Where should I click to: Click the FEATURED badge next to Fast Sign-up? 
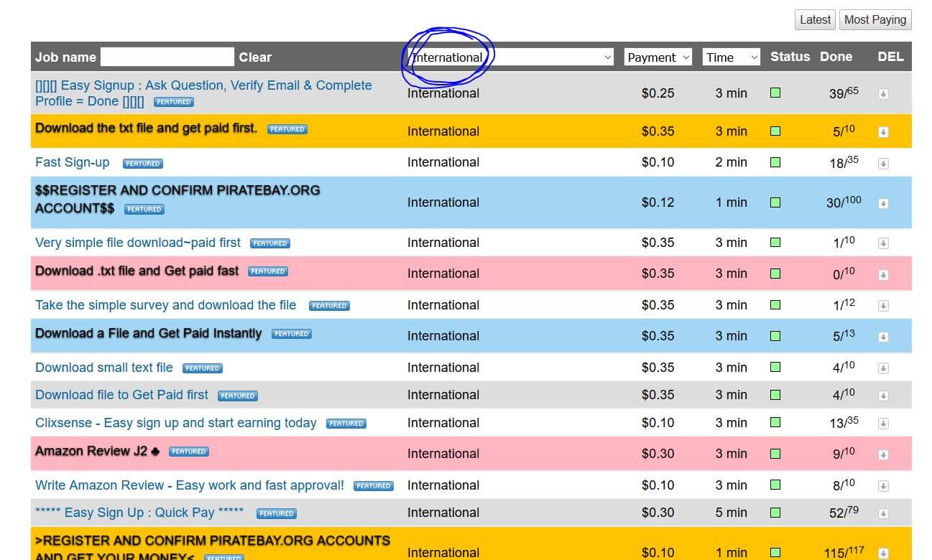tap(142, 164)
